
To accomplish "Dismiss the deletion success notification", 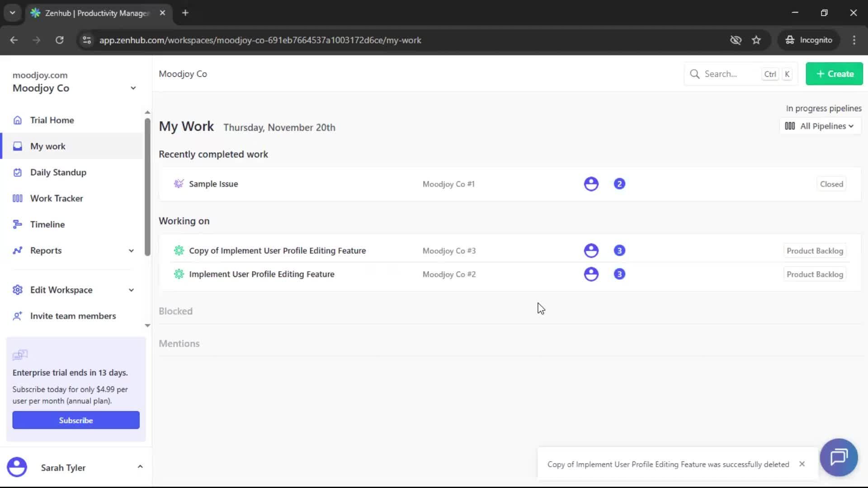I will [802, 464].
